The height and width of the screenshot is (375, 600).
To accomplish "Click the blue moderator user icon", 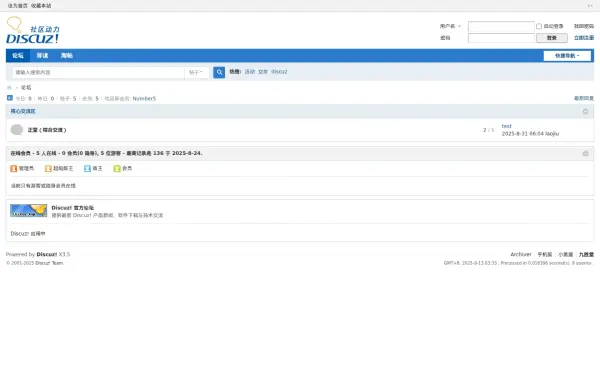I will [87, 168].
